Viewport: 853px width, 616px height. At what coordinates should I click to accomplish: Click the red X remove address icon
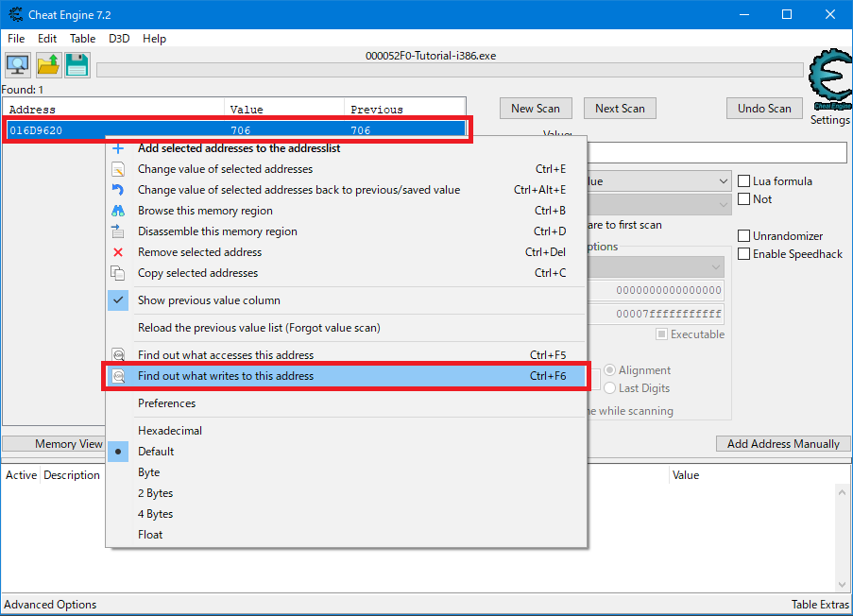118,252
